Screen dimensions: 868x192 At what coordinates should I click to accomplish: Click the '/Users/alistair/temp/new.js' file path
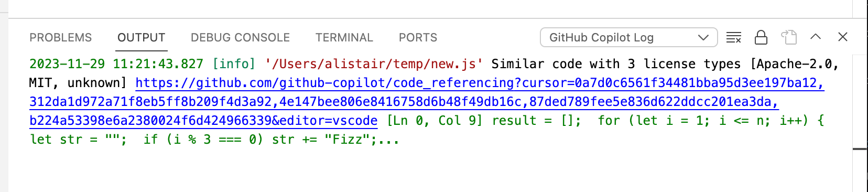pyautogui.click(x=374, y=64)
